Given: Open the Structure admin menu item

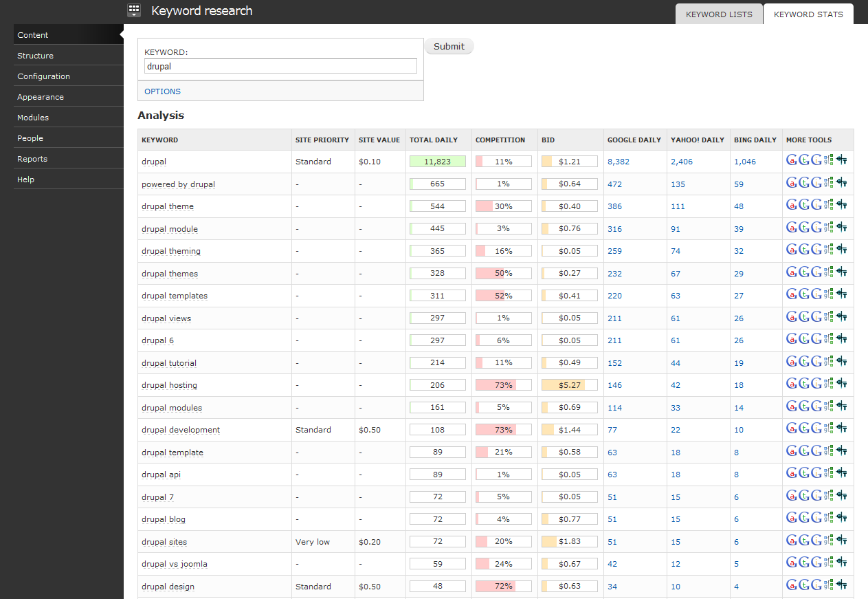Looking at the screenshot, I should (69, 56).
